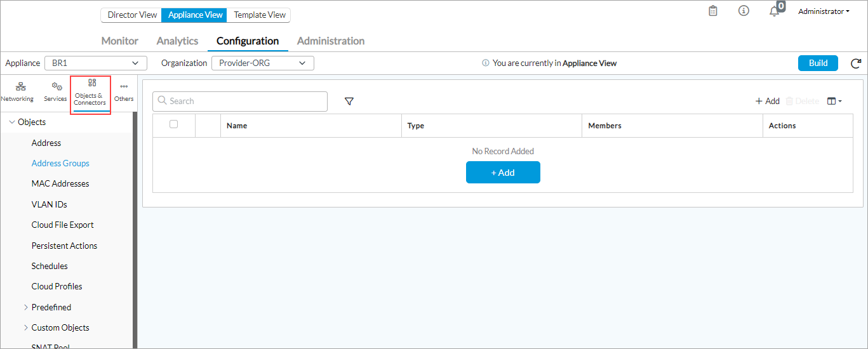Open the Appliance BR1 dropdown
Screen dimensions: 868x349
(x=95, y=63)
